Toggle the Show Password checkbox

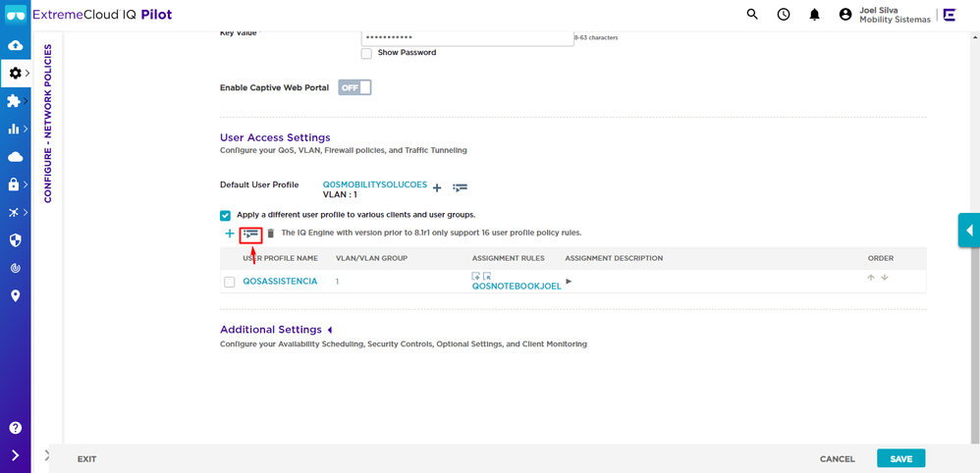tap(366, 53)
